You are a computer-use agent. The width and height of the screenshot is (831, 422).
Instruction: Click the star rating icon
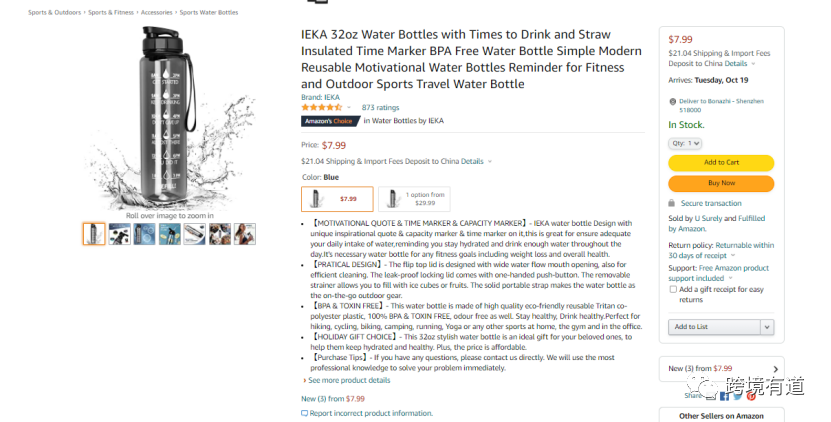321,107
